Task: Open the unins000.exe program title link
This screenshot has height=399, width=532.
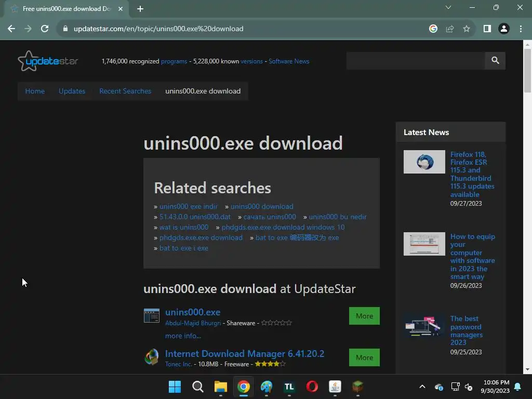Action: 193,312
